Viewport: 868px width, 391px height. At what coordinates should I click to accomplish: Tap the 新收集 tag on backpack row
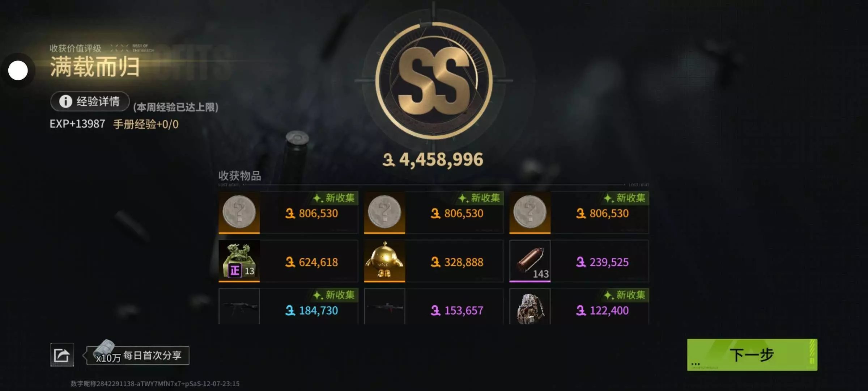[x=625, y=295]
